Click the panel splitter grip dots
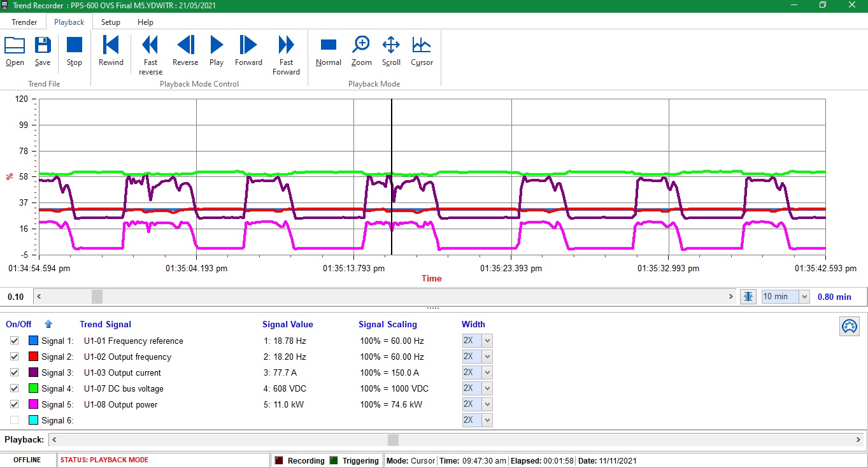868x468 pixels. point(433,308)
